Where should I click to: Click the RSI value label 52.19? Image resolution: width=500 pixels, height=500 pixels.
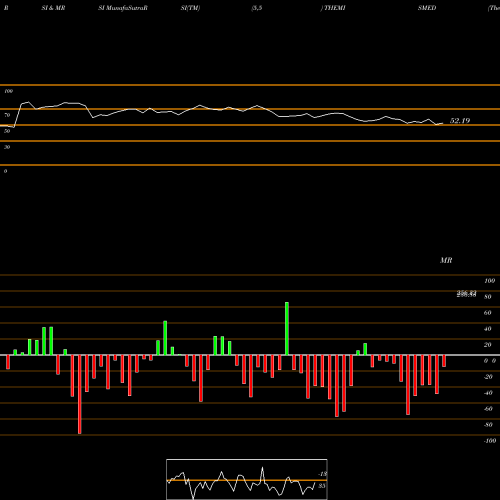coord(460,121)
